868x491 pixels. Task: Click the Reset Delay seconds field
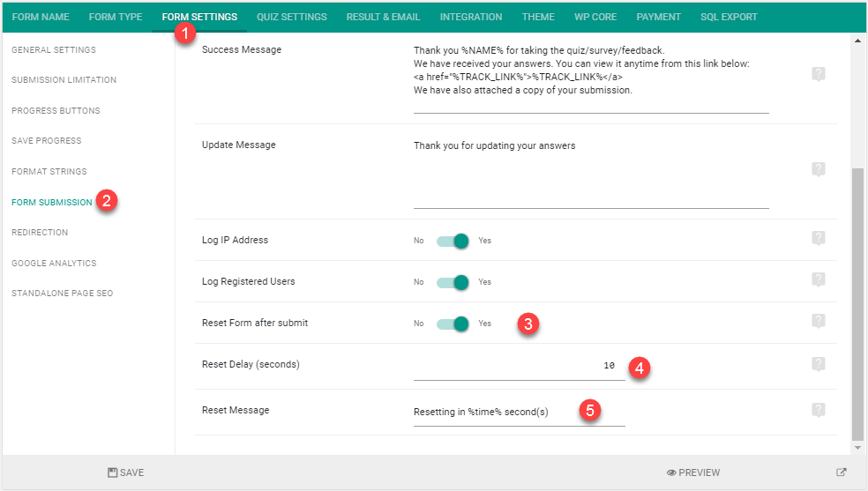[x=520, y=366]
